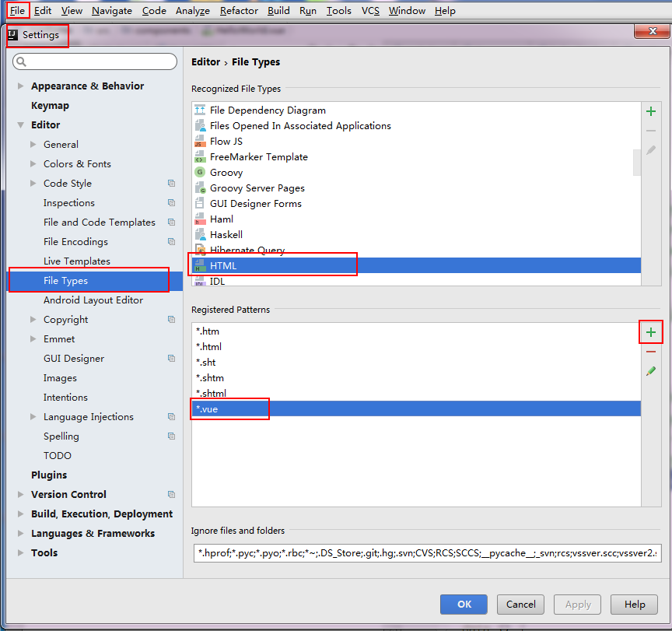Click the Help button
The image size is (672, 631).
click(x=635, y=605)
